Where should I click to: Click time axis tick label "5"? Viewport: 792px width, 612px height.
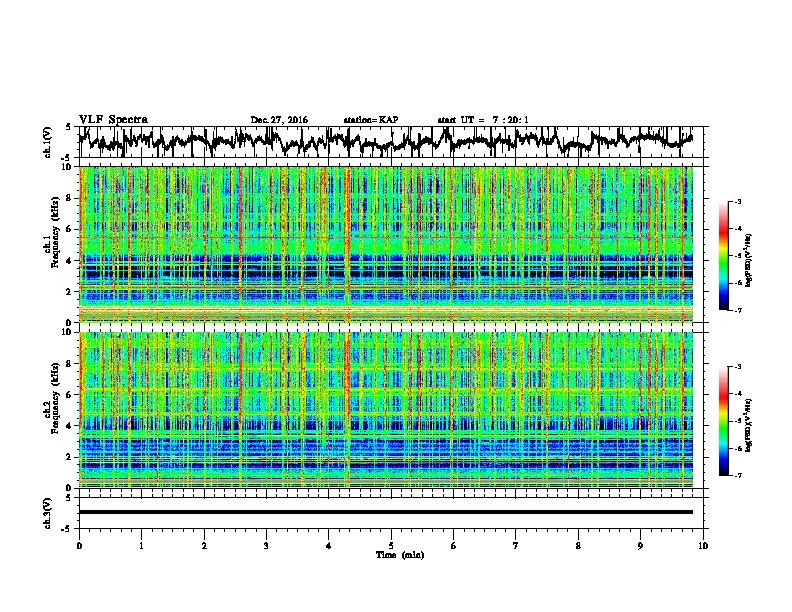(x=391, y=546)
